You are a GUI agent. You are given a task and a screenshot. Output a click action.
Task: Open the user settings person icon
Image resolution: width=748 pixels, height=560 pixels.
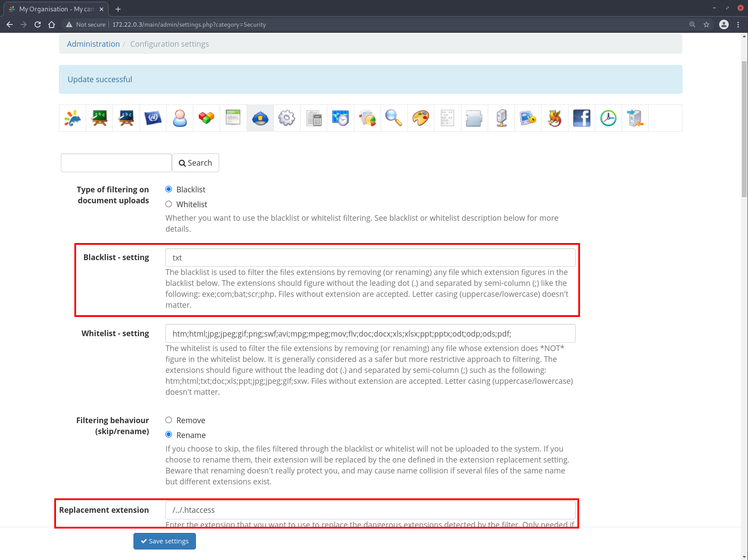[x=180, y=118]
